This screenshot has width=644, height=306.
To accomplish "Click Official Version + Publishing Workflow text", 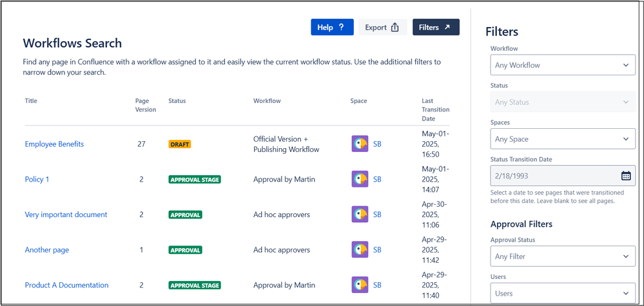I will pyautogui.click(x=286, y=144).
